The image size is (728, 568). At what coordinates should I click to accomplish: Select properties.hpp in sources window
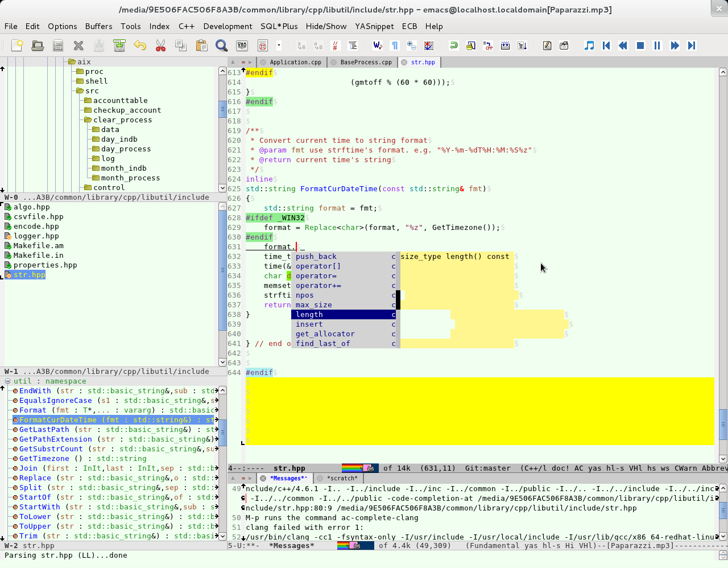[x=45, y=265]
